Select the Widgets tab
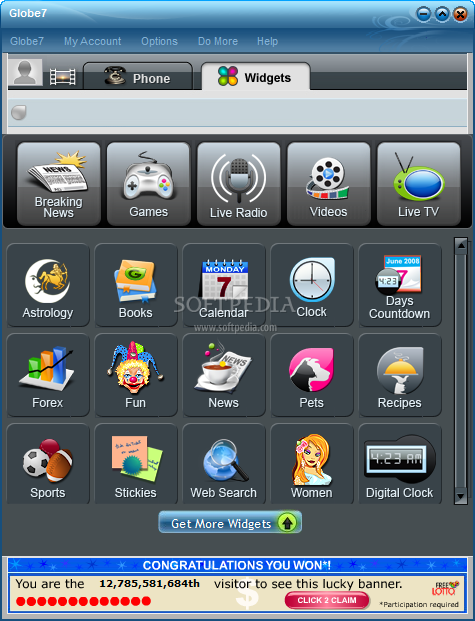This screenshot has height=621, width=475. [x=256, y=76]
